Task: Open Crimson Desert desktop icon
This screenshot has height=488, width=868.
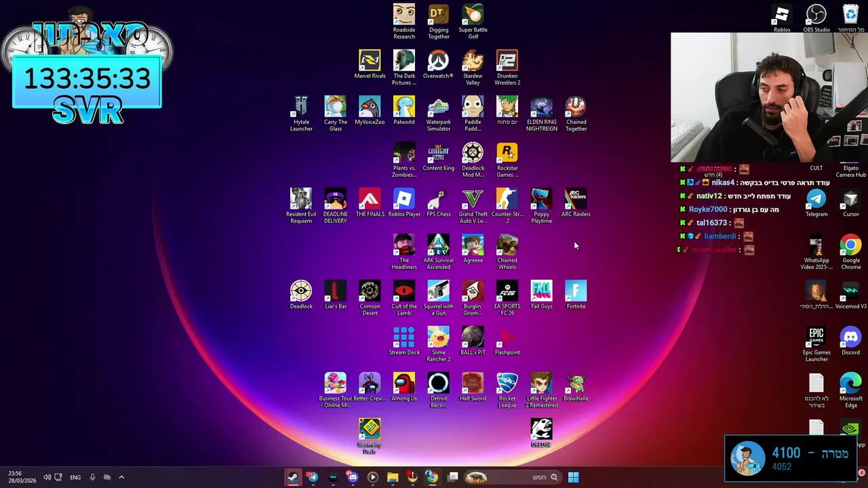Action: point(370,298)
